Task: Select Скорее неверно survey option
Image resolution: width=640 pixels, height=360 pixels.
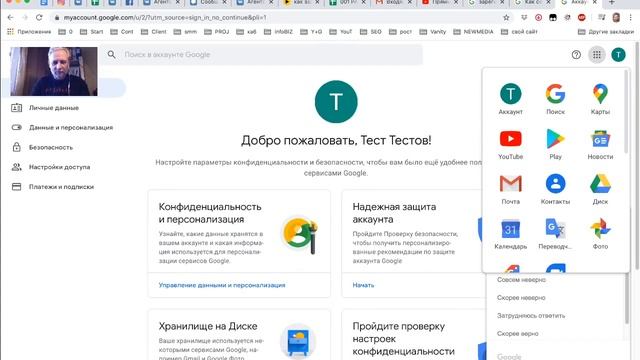Action: pos(521,298)
